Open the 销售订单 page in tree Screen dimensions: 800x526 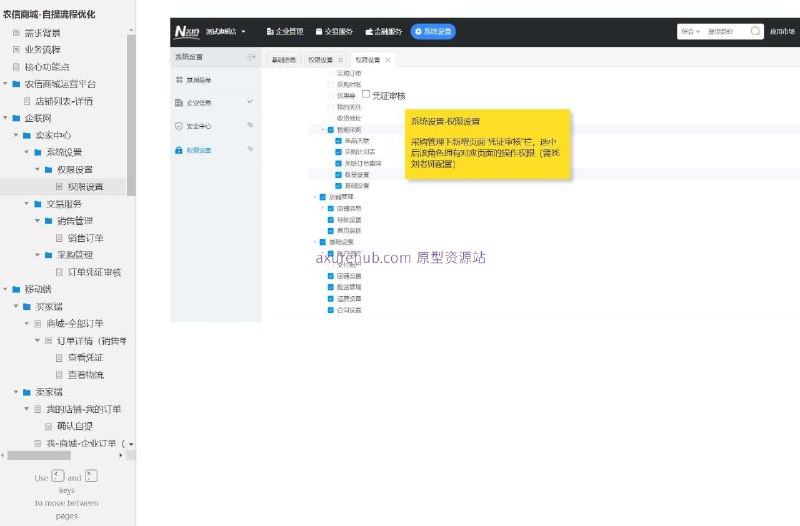click(86, 238)
